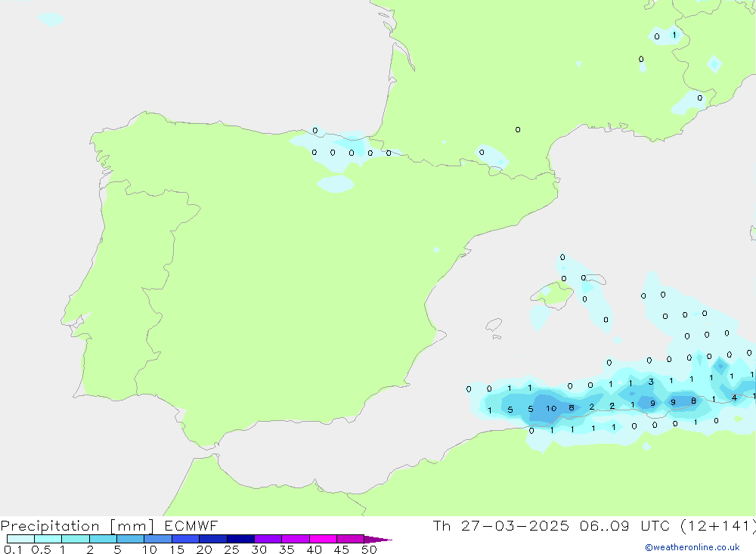
Task: Select the 2–5 mm legend color swatch
Action: 103,539
